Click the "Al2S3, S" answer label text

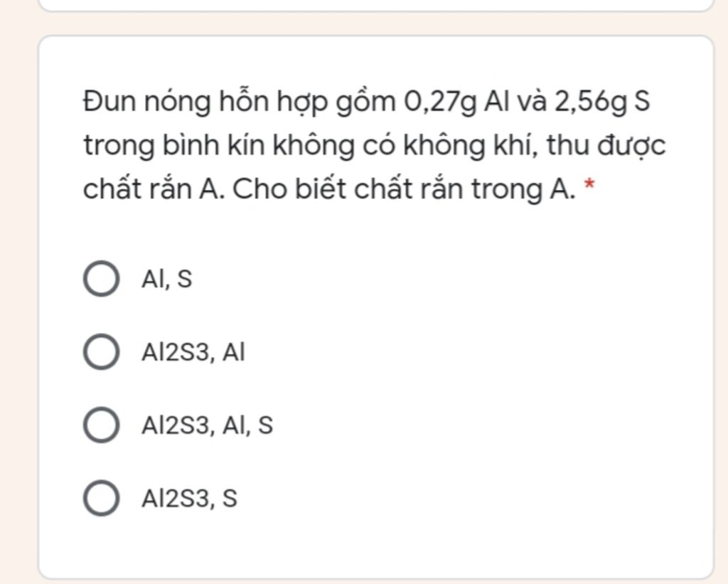coord(189,499)
